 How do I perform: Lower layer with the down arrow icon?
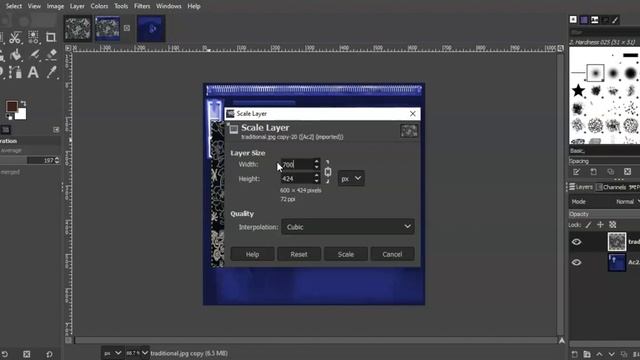point(611,354)
